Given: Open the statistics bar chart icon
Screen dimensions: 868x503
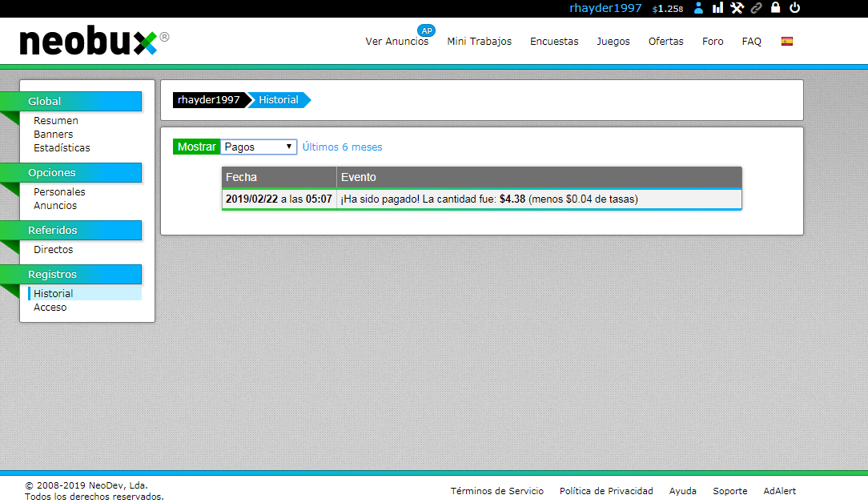Looking at the screenshot, I should (717, 8).
